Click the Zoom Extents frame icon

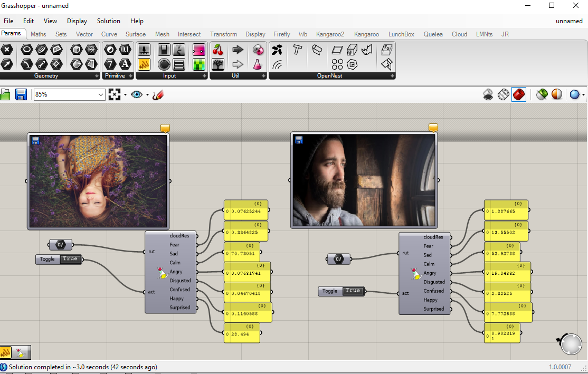[x=115, y=94]
